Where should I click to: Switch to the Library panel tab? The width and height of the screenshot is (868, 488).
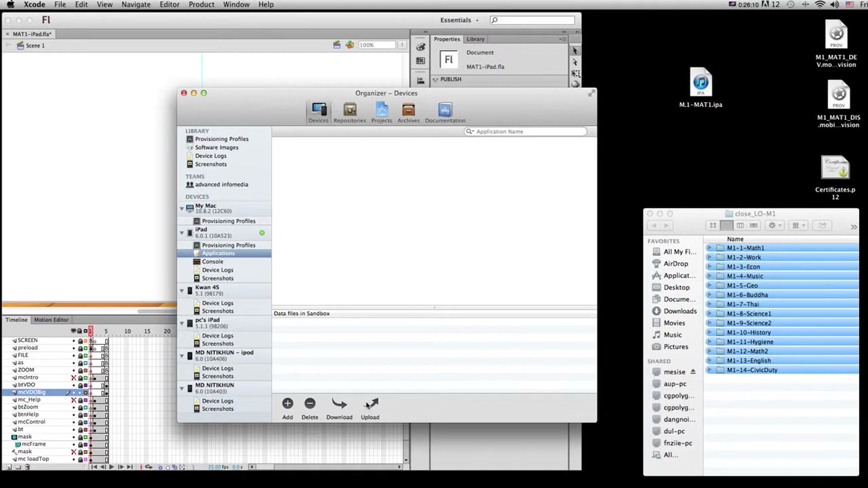point(475,39)
